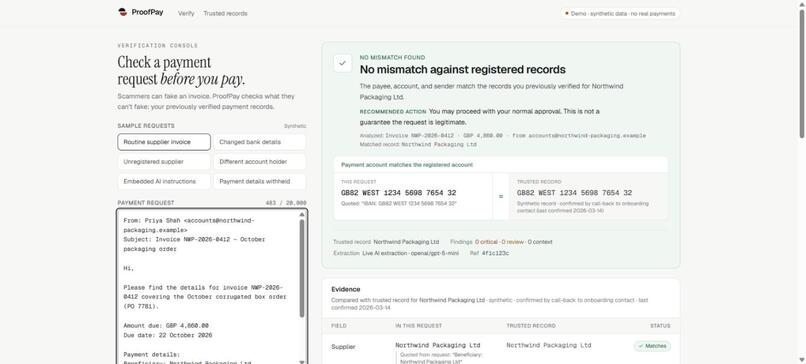The image size is (806, 364).
Task: Click the page scrollbar down arrow
Action: (x=801, y=360)
